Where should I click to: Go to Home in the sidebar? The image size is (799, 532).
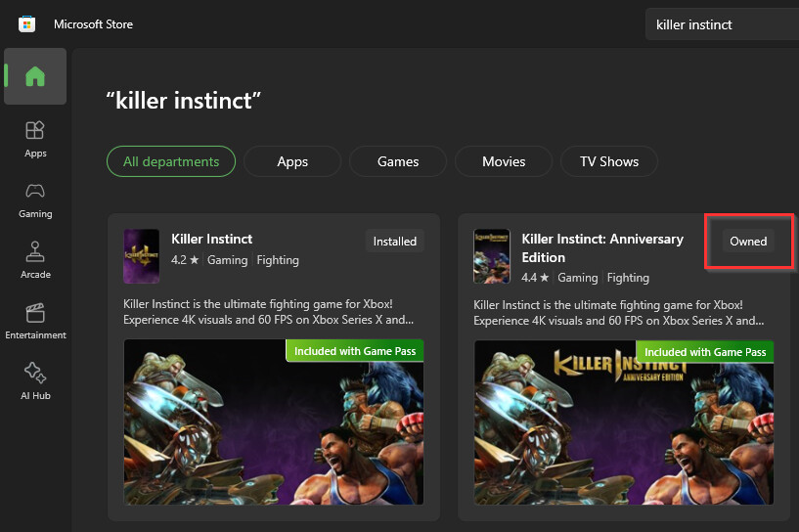click(35, 76)
